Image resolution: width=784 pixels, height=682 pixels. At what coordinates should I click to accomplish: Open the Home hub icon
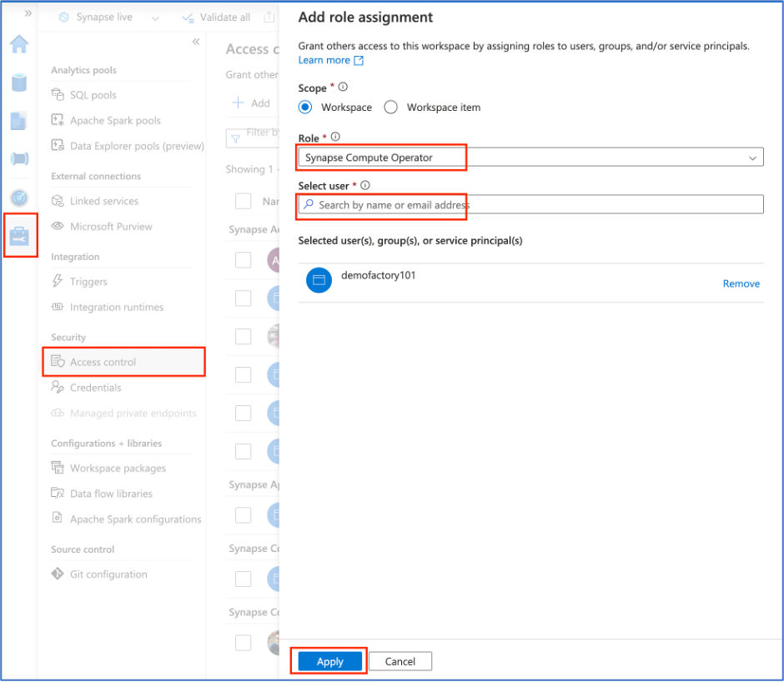click(19, 44)
